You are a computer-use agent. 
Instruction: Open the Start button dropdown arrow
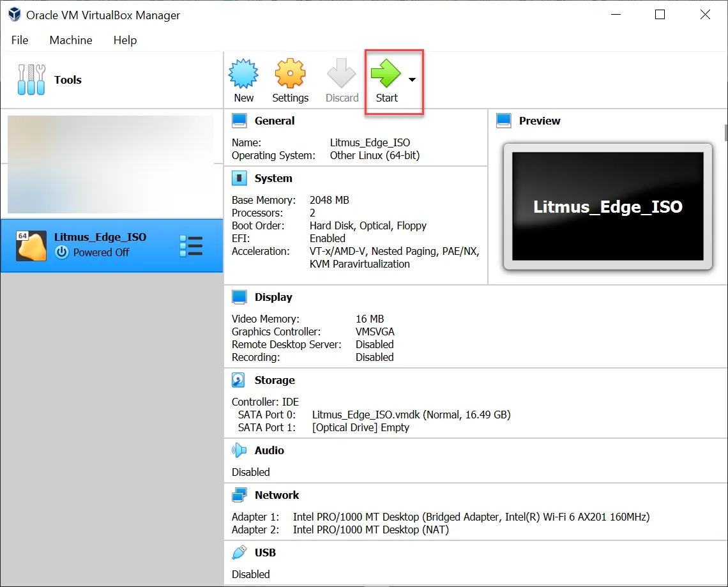(x=412, y=80)
